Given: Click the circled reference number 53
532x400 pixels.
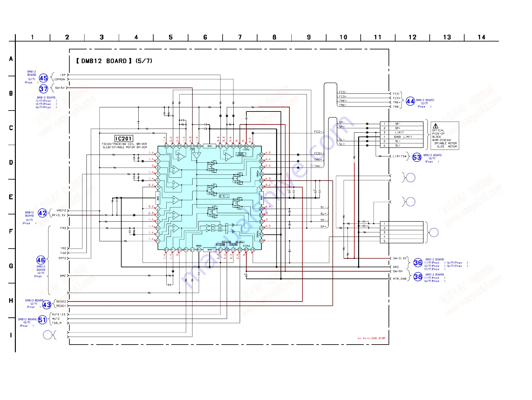Looking at the screenshot, I should pos(417,157).
